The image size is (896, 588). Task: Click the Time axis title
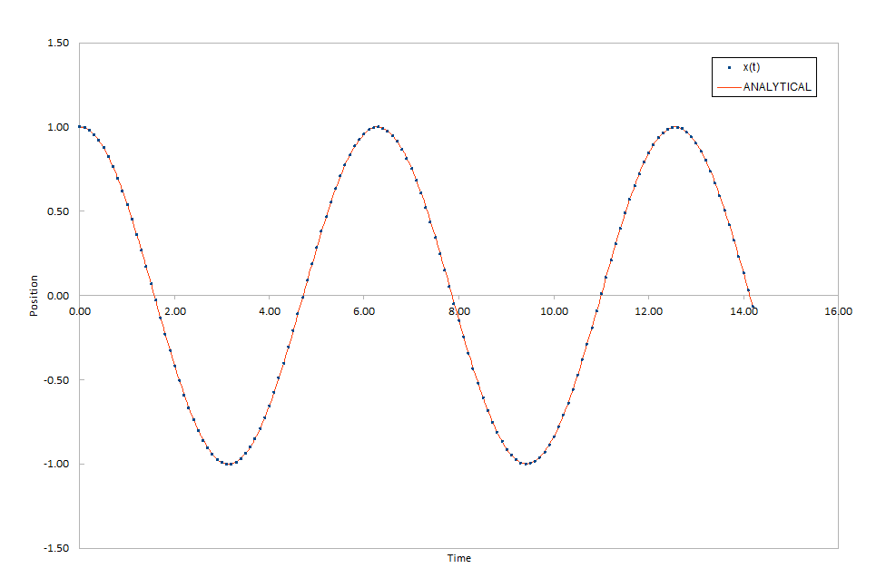(x=458, y=558)
